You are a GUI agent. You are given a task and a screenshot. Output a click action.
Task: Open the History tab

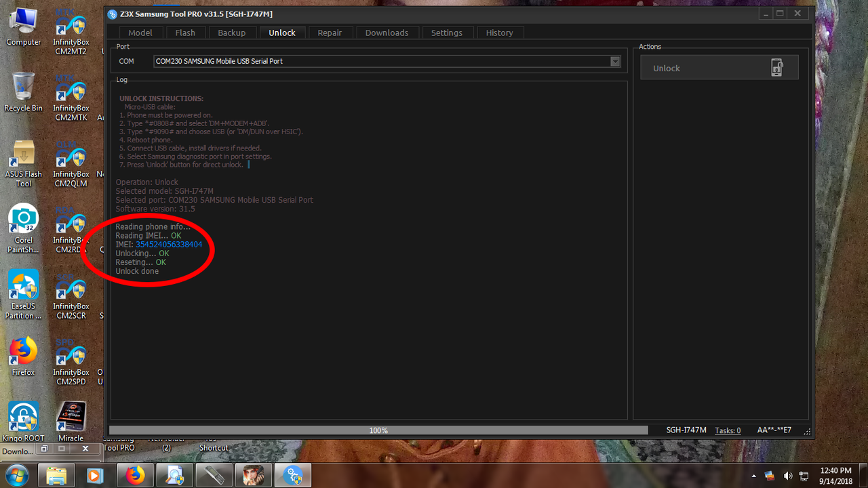click(500, 33)
